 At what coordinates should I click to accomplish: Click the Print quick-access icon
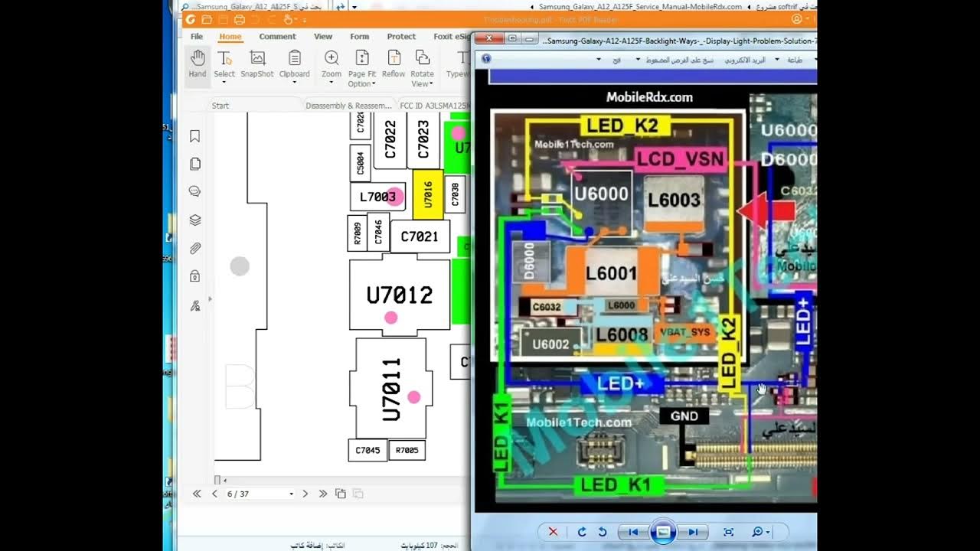coord(240,19)
